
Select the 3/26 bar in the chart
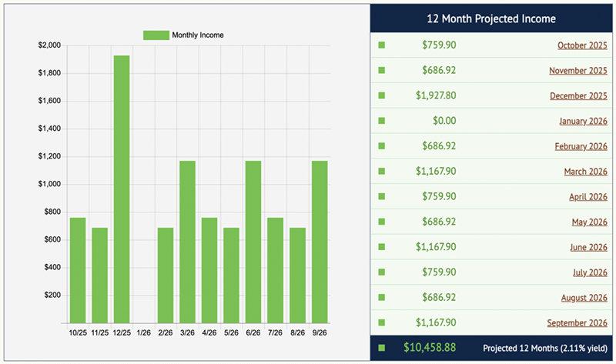187,242
